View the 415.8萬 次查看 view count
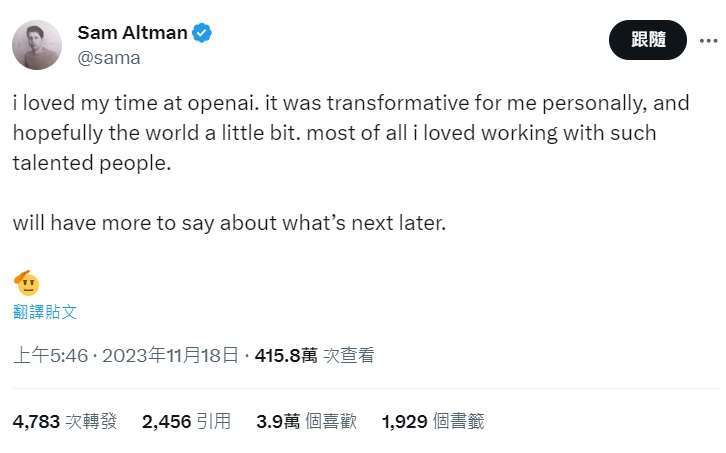This screenshot has height=453, width=726. pos(314,355)
